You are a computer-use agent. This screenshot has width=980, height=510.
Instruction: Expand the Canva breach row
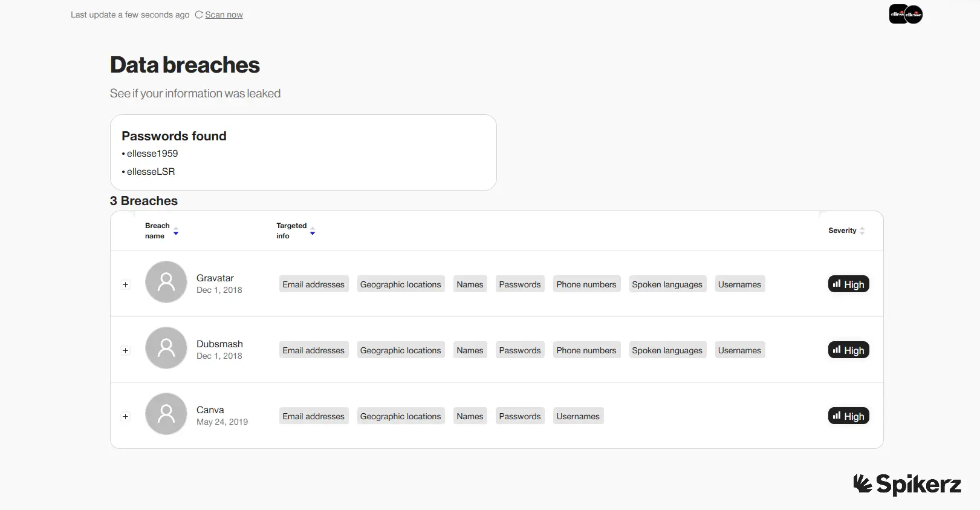(x=125, y=416)
